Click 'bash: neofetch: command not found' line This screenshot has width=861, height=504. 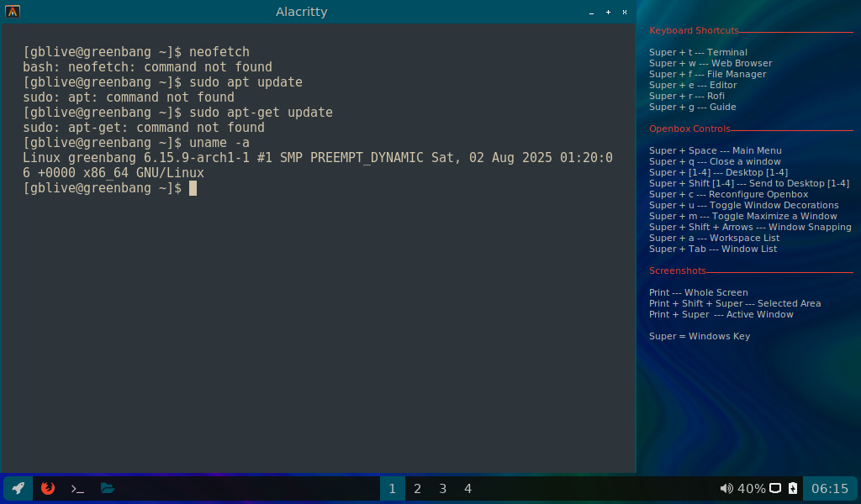point(147,67)
